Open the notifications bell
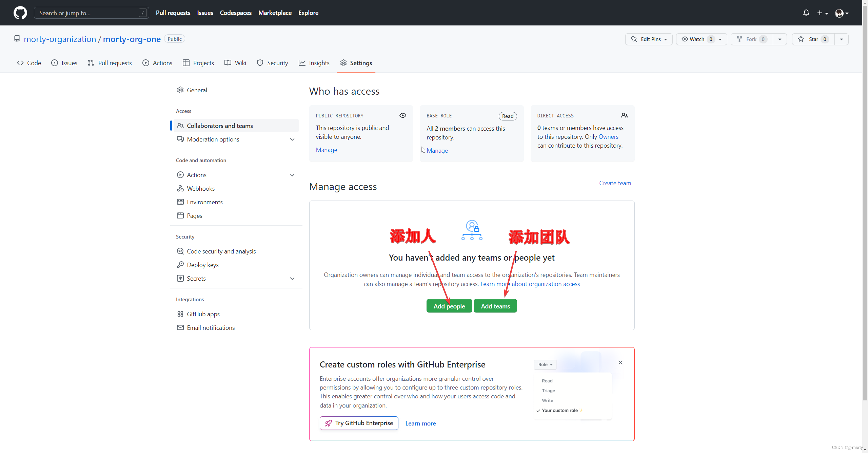The height and width of the screenshot is (453, 868). tap(806, 13)
